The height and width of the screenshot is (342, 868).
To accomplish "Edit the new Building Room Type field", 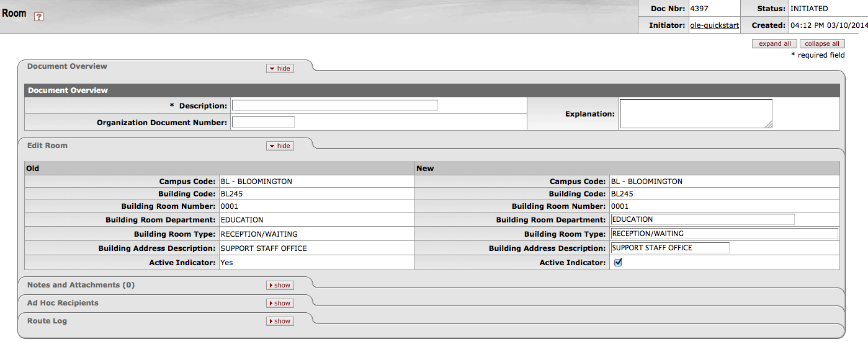I will (x=725, y=234).
